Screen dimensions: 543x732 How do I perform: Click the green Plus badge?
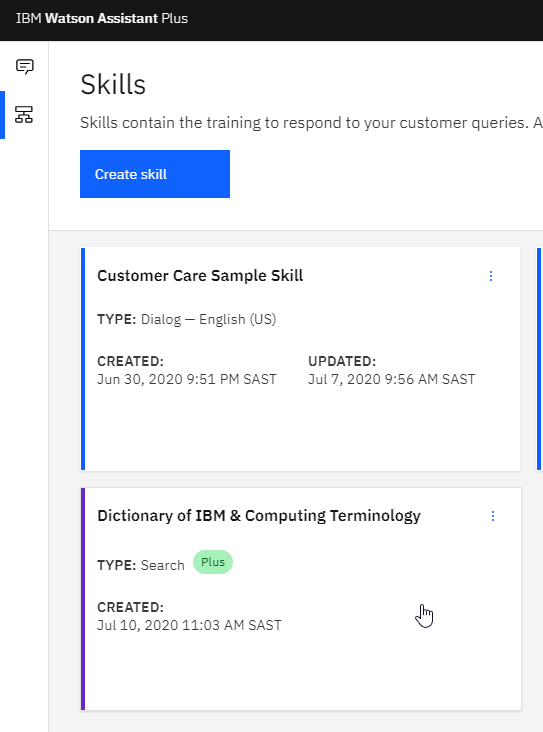213,562
